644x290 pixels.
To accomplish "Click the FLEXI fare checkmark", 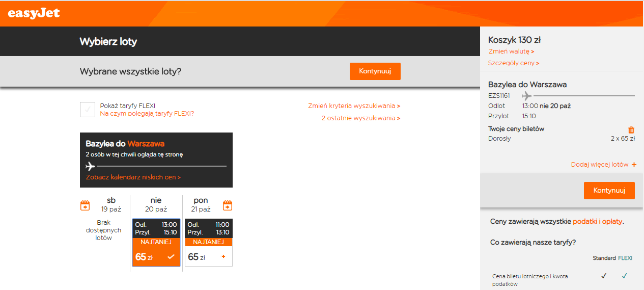I will click(625, 276).
